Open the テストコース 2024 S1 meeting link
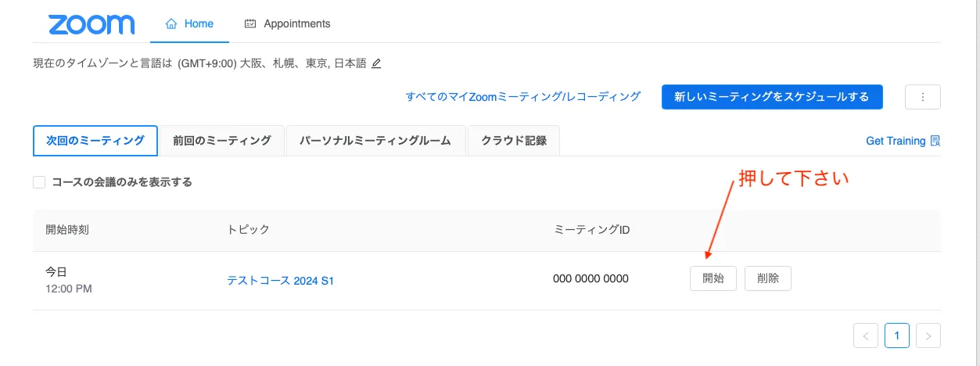Image resolution: width=980 pixels, height=366 pixels. [280, 280]
